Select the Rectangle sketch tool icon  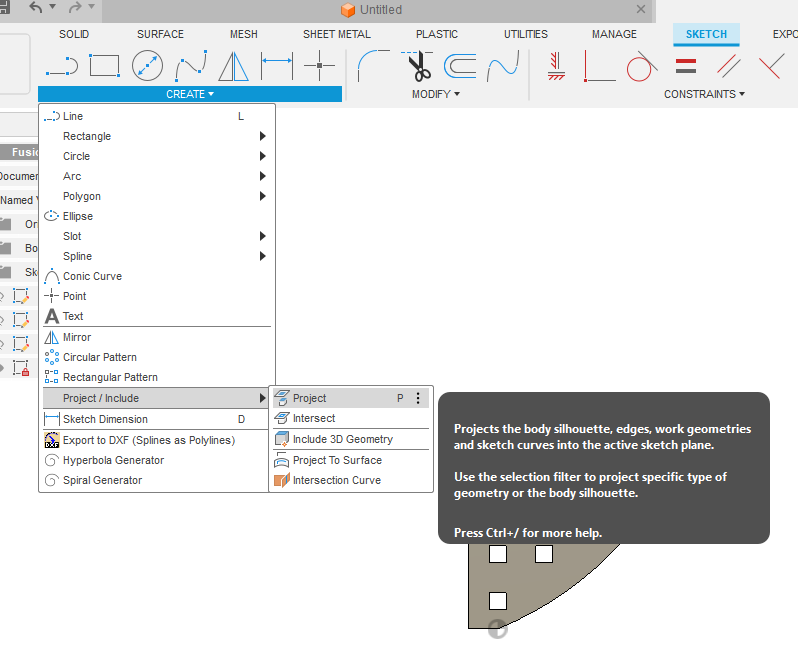[x=104, y=66]
